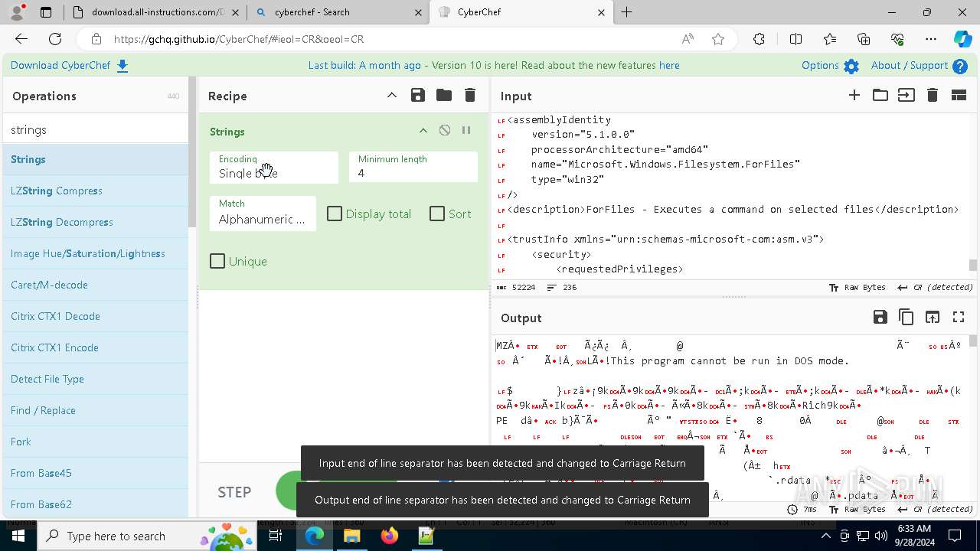
Task: Save output to file icon
Action: point(880,317)
